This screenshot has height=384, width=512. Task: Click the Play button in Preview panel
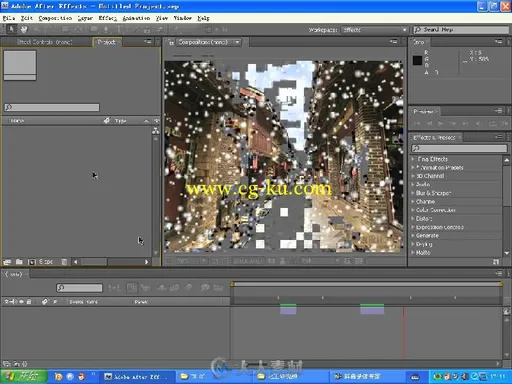pos(441,123)
